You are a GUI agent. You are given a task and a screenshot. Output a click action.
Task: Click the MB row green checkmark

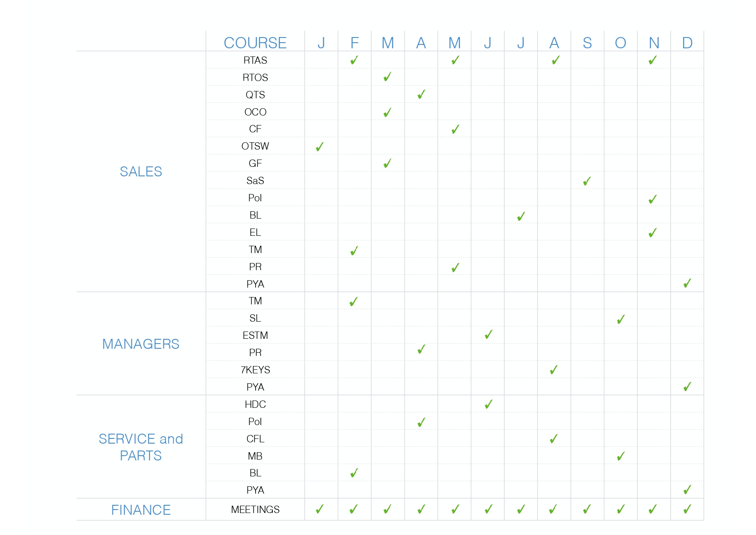coord(621,456)
